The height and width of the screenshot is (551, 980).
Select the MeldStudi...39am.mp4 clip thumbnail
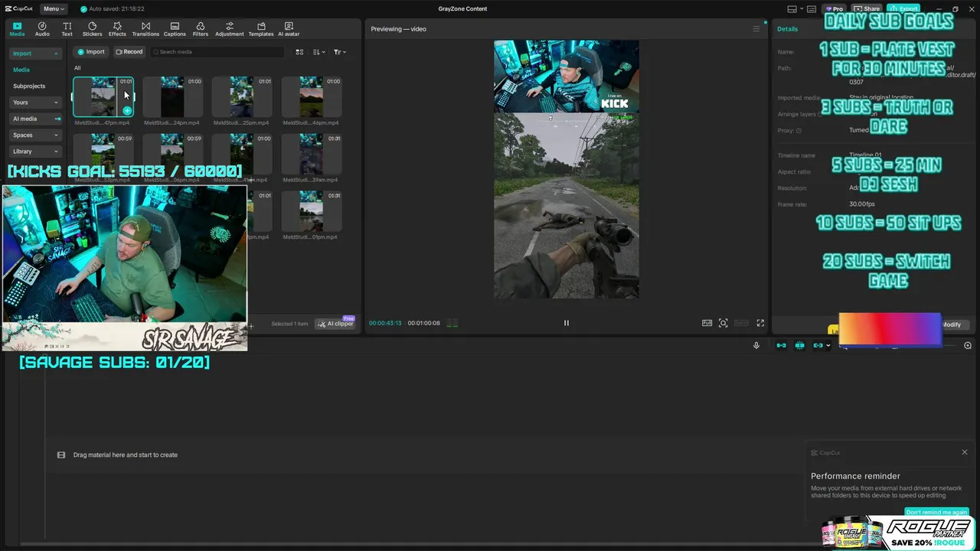point(311,154)
